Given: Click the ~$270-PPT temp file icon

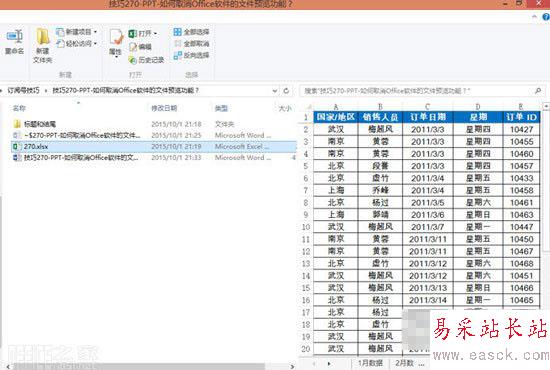Looking at the screenshot, I should click(16, 135).
